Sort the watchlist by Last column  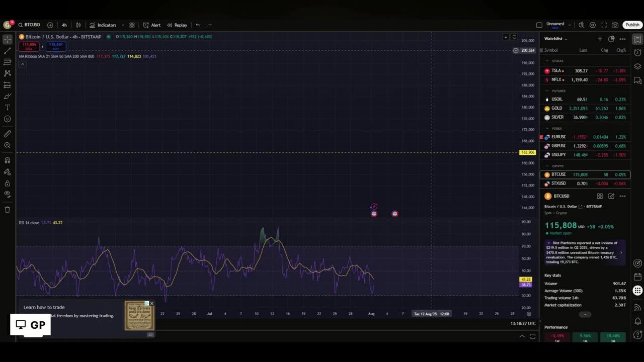(583, 50)
